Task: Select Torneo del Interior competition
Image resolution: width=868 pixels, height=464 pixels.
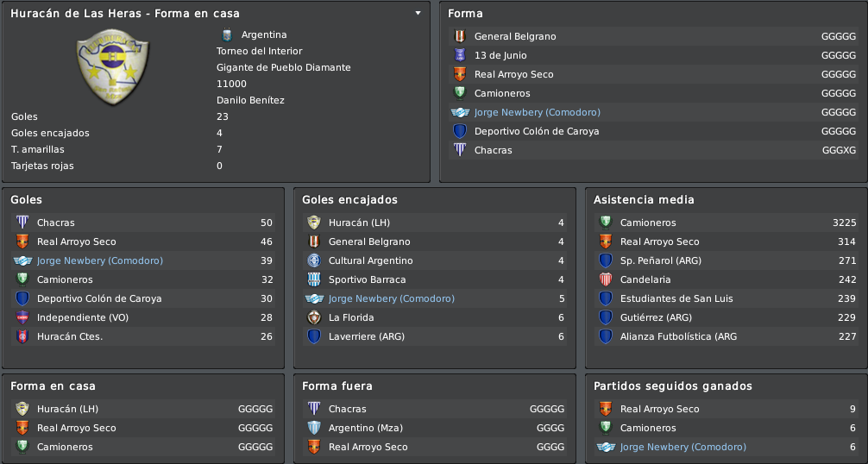Action: click(x=259, y=51)
